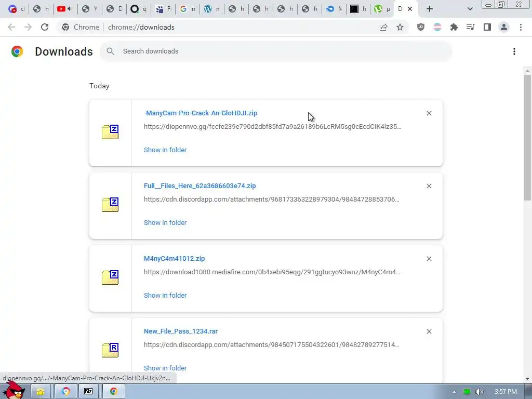Image resolution: width=532 pixels, height=399 pixels.
Task: Open a new tab with plus button
Action: point(430,9)
